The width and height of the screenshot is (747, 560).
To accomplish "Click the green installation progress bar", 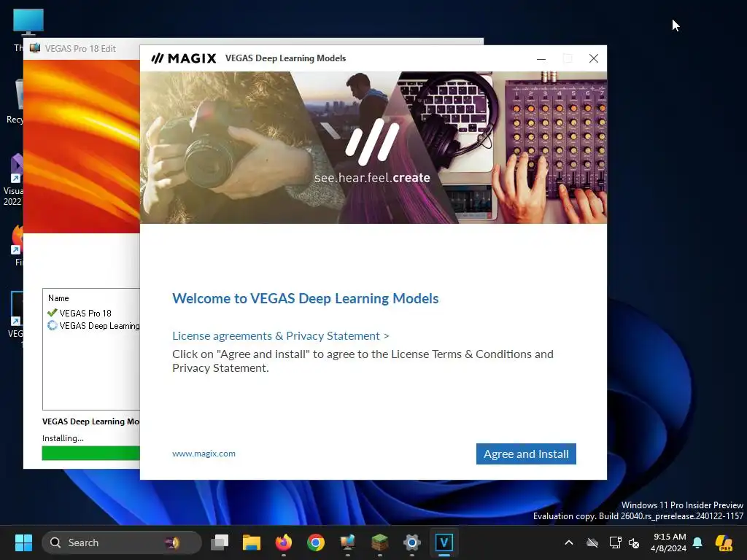I will coord(90,453).
